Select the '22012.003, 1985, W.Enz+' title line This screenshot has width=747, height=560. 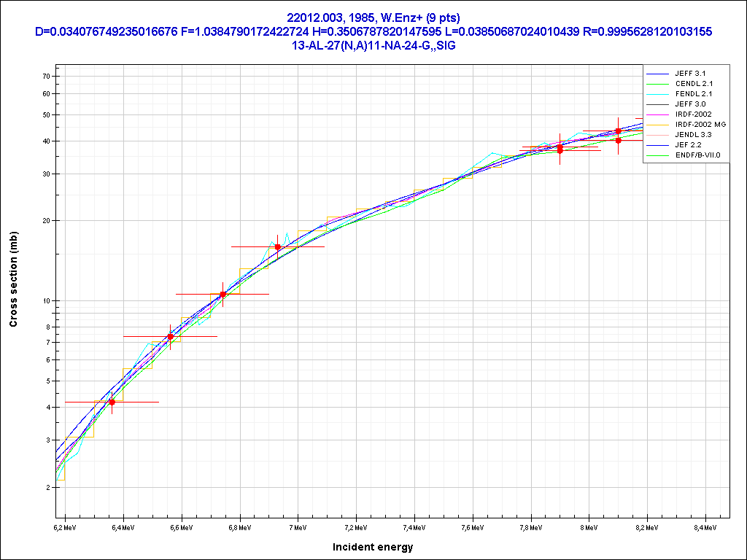tap(373, 17)
